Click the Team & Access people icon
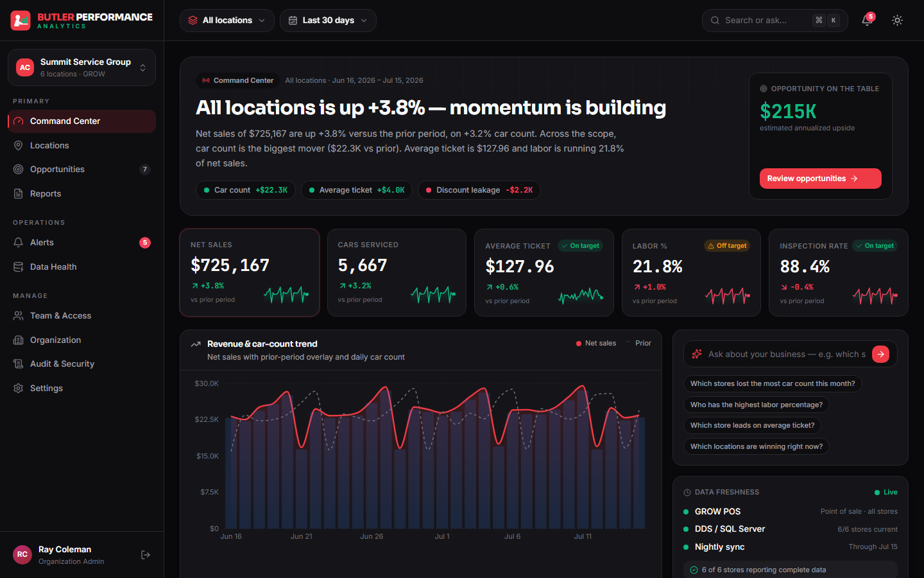The image size is (924, 578). [x=19, y=316]
